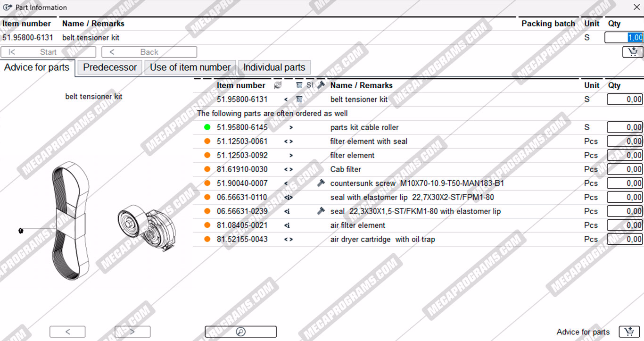
Task: Click Qty field for belt tensioner kit row
Action: (625, 100)
